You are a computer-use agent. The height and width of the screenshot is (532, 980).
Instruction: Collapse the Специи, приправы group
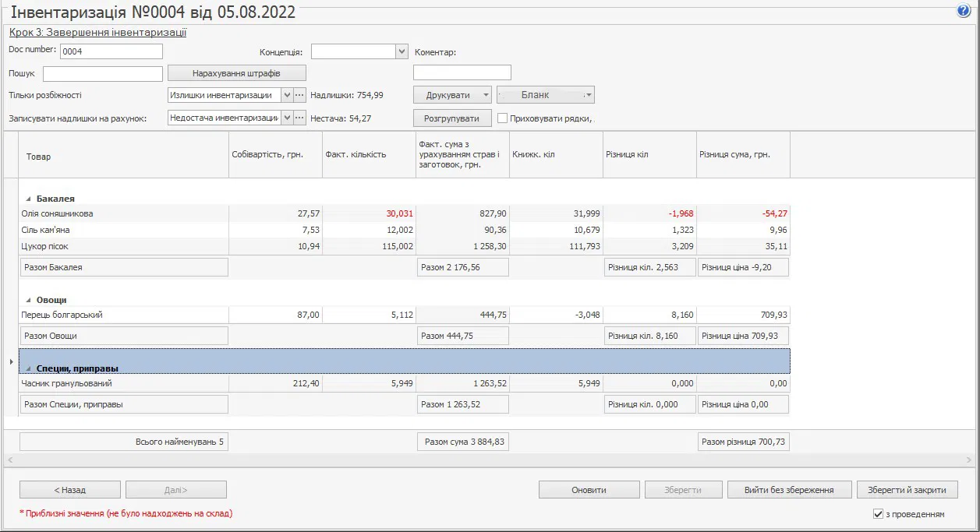29,368
